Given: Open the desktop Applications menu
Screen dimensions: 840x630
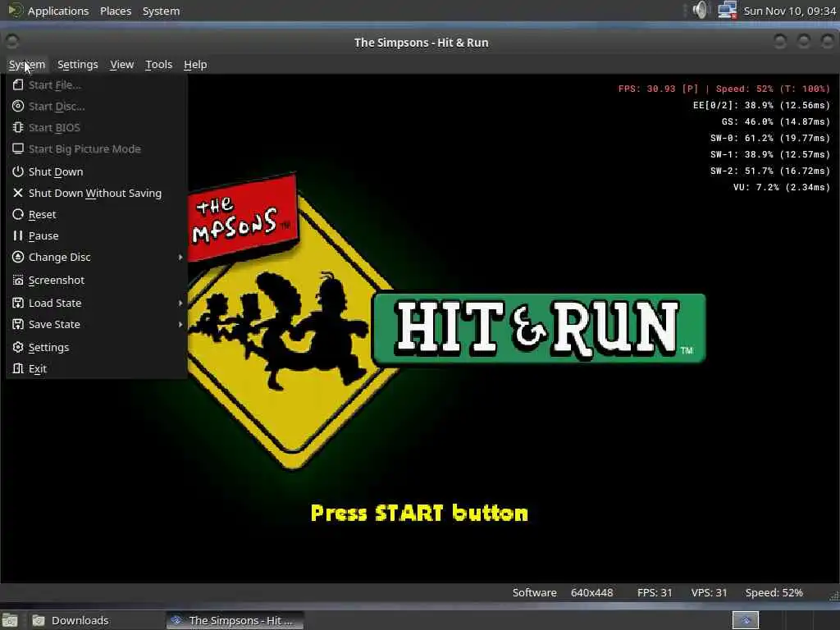Looking at the screenshot, I should [x=58, y=11].
